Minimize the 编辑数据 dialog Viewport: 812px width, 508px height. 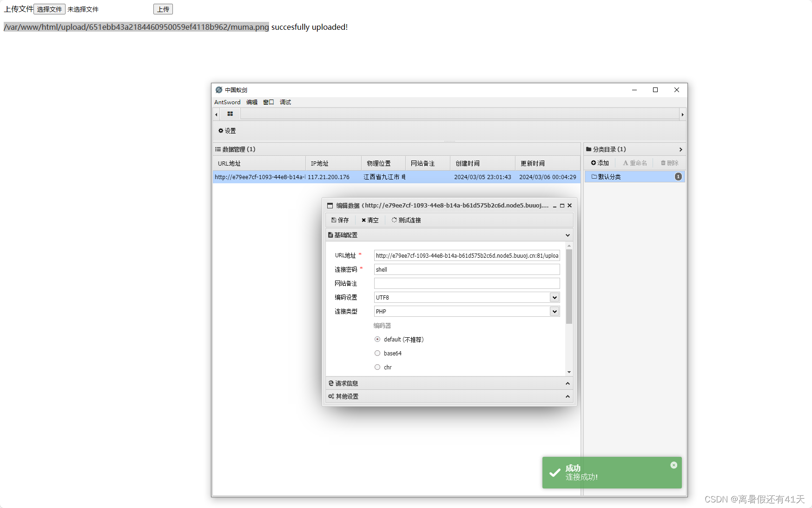[x=555, y=206]
